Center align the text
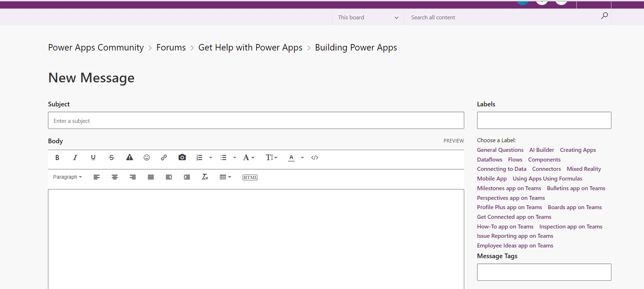The height and width of the screenshot is (289, 644). tap(115, 177)
